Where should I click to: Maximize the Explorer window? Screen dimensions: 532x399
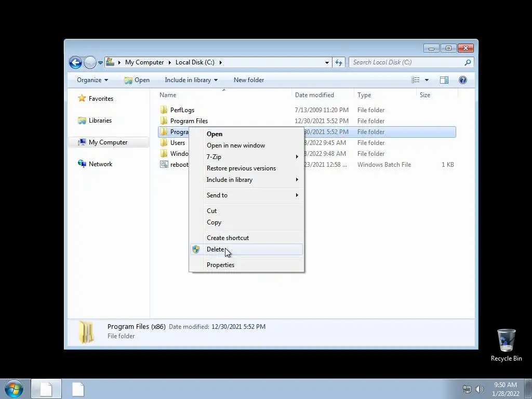coord(448,48)
